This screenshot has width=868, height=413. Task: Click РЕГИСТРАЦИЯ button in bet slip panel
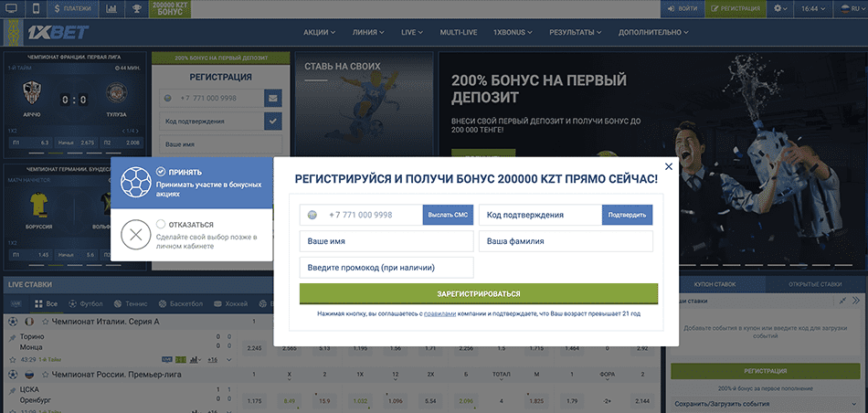[x=766, y=371]
